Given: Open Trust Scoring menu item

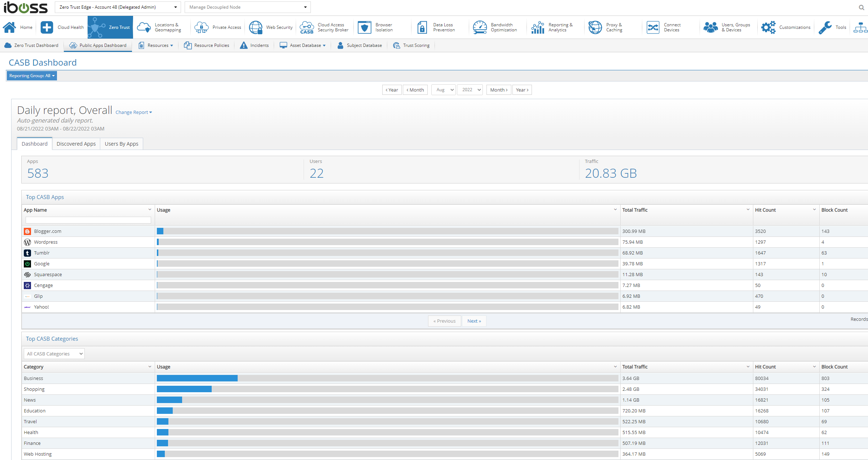Looking at the screenshot, I should (411, 45).
